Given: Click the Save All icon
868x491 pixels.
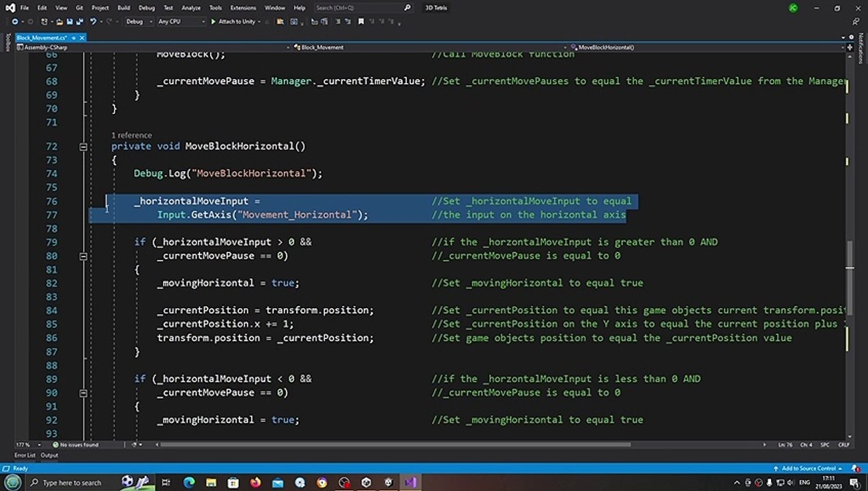Looking at the screenshot, I should 79,21.
